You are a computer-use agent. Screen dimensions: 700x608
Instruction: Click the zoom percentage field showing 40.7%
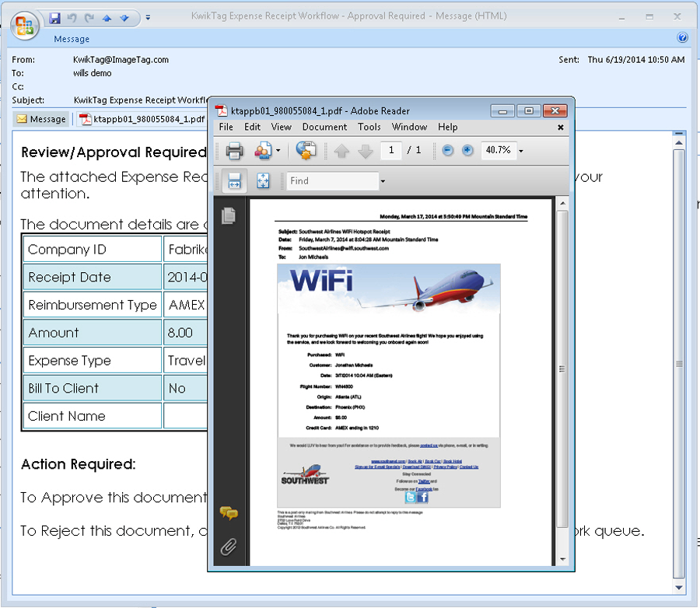click(x=499, y=150)
